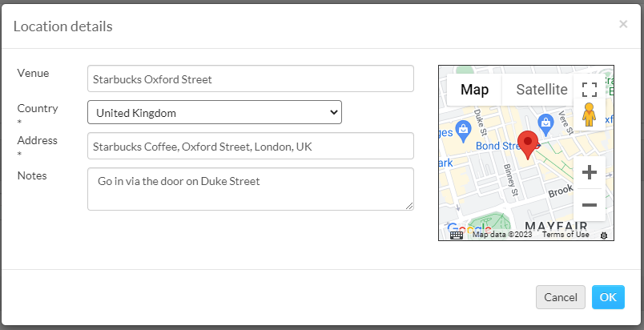Click the blue shopping bag marker near Vere St
This screenshot has height=330, width=644.
545,124
